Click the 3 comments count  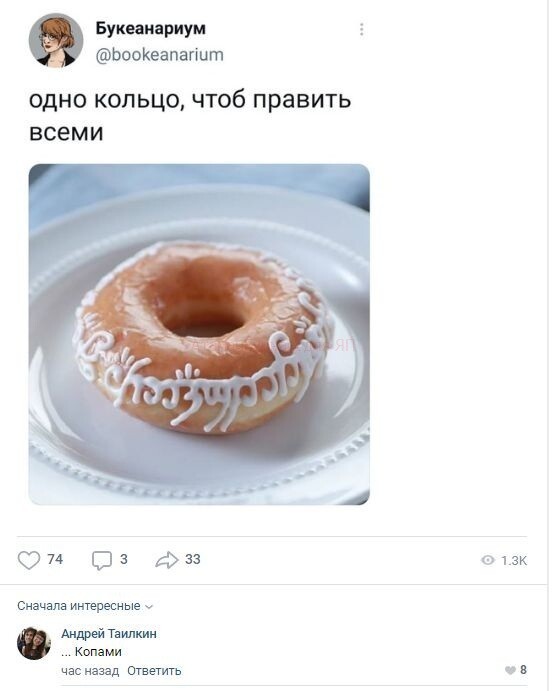(x=124, y=559)
